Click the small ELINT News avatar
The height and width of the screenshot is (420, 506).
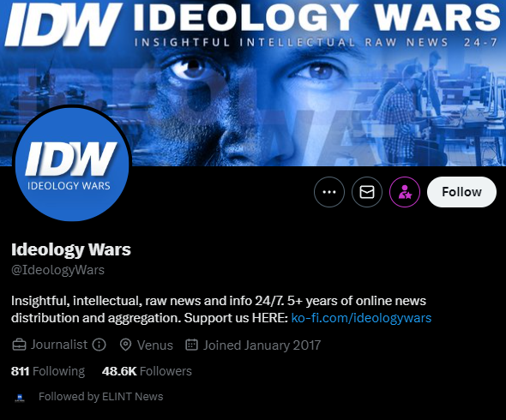click(20, 397)
